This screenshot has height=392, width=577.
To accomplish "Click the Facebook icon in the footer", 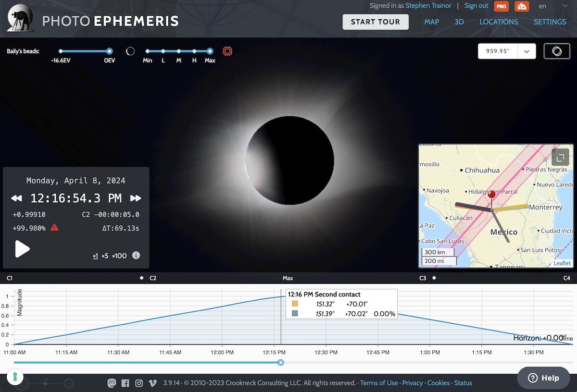I will pos(125,383).
